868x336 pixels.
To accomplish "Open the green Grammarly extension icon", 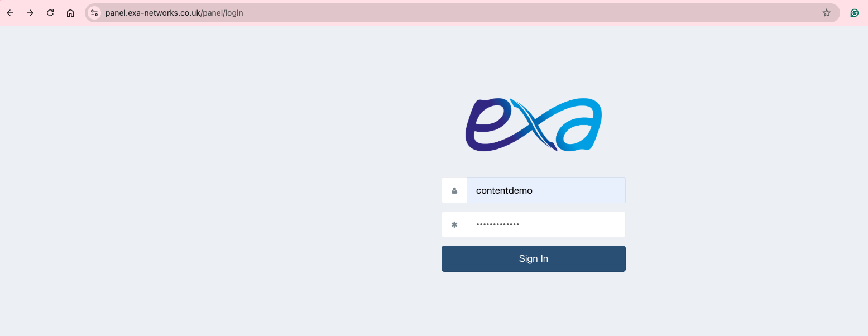I will 855,13.
